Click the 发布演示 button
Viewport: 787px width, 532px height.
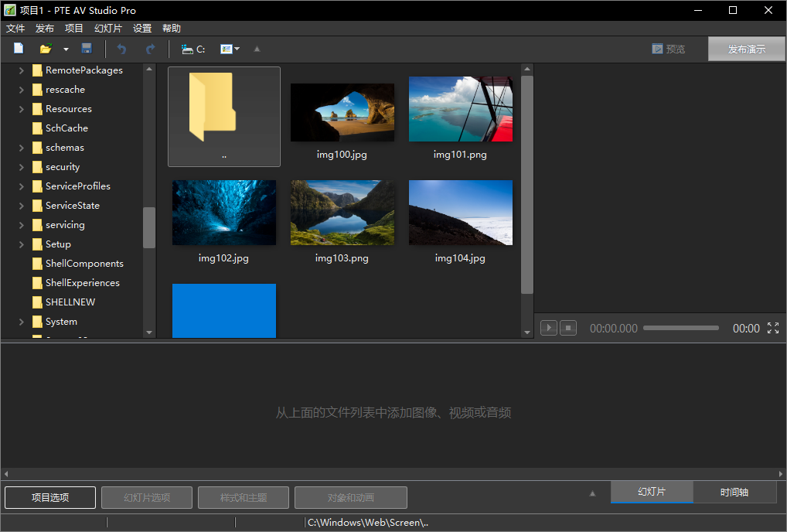(x=745, y=48)
